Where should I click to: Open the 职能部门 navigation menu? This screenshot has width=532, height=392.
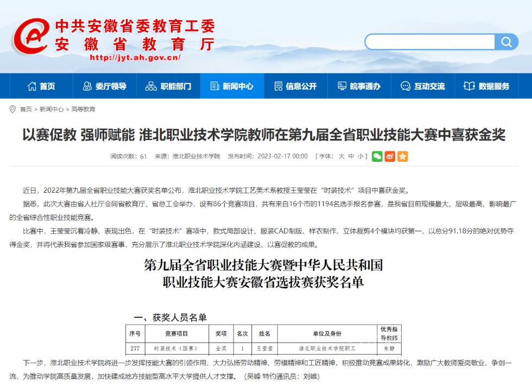tap(168, 86)
